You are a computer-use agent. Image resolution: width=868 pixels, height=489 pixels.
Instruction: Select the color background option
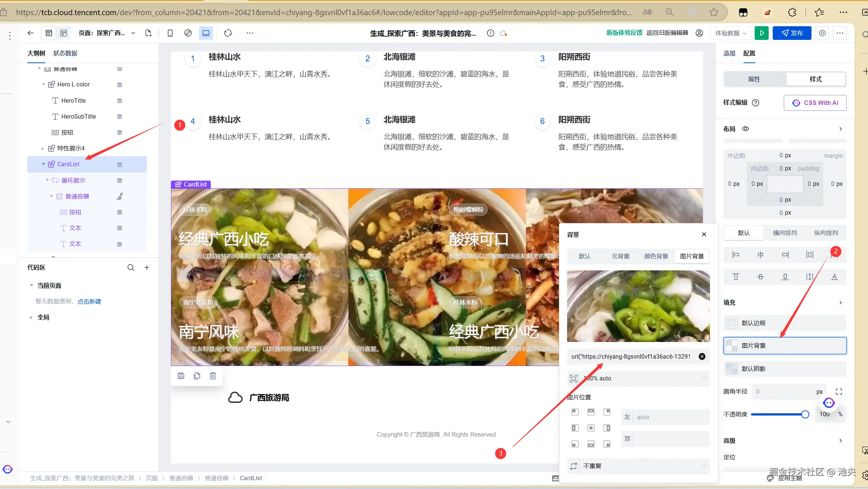[x=656, y=256]
